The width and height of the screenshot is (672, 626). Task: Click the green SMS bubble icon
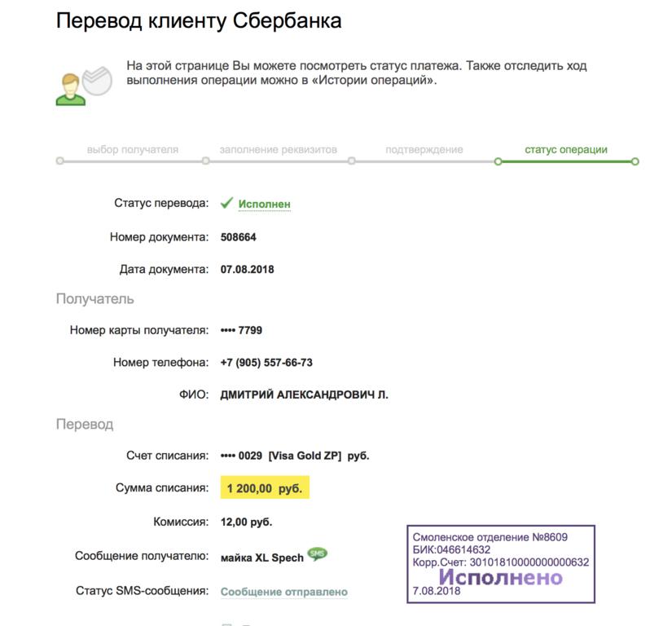coord(317,554)
